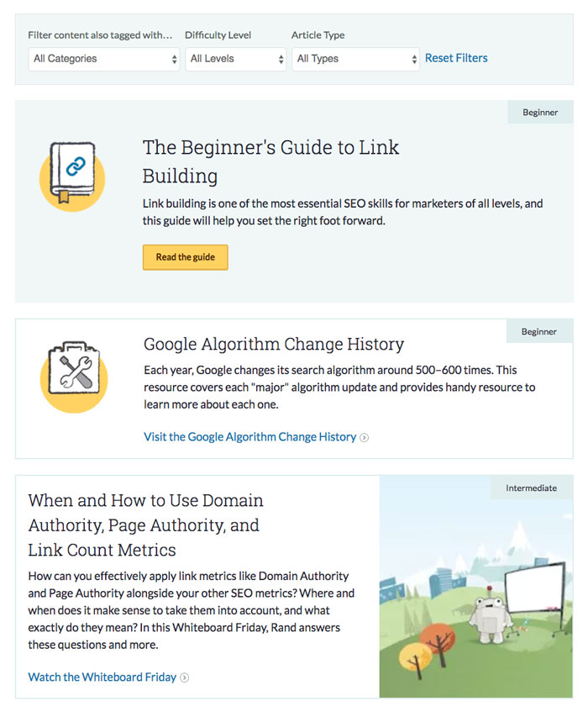The height and width of the screenshot is (712, 588).
Task: Open Visit the Google Algorithm Change History link
Action: (x=250, y=437)
